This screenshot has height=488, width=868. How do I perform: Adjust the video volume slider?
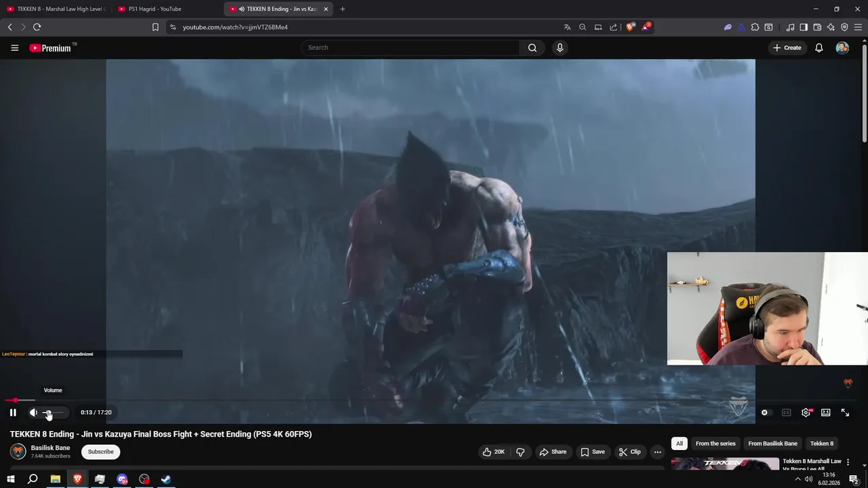[53, 412]
